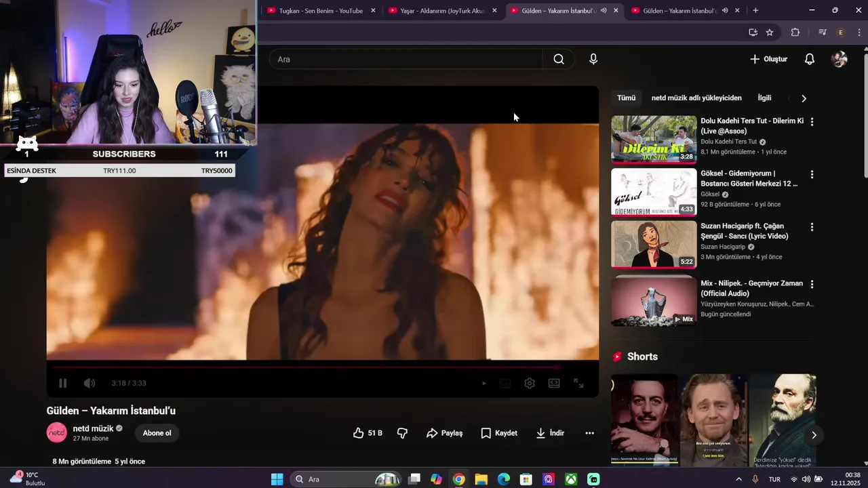868x488 pixels.
Task: Switch to theater mode icon
Action: pos(554,383)
